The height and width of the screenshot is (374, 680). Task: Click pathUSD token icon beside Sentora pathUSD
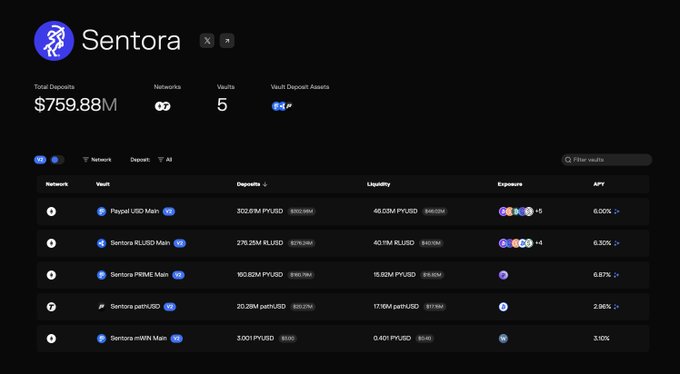101,307
